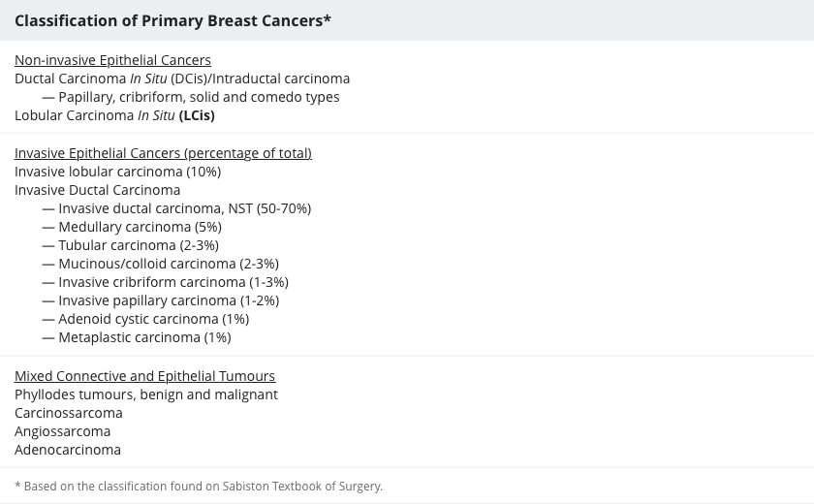Click 'Invasive lobular carcinoma (10%)' row

[x=118, y=172]
